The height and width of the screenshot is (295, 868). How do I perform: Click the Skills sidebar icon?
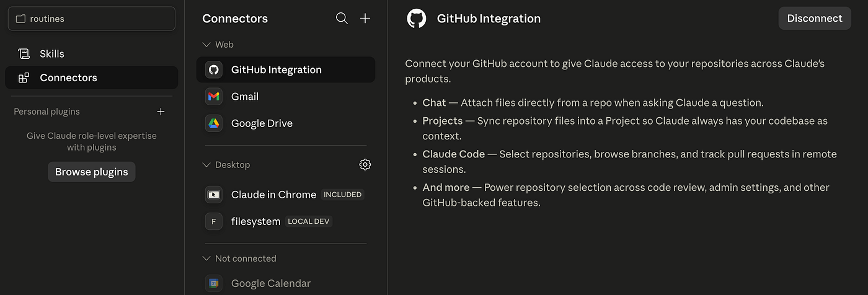click(x=24, y=54)
